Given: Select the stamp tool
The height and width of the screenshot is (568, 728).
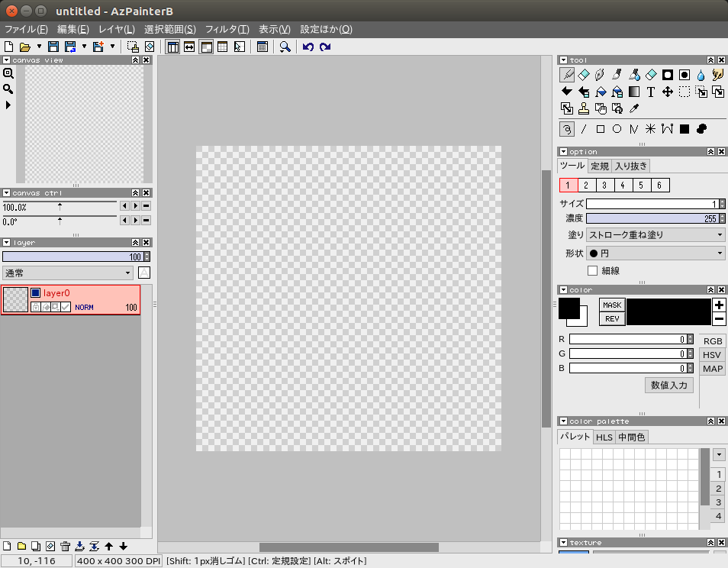Looking at the screenshot, I should coord(584,108).
